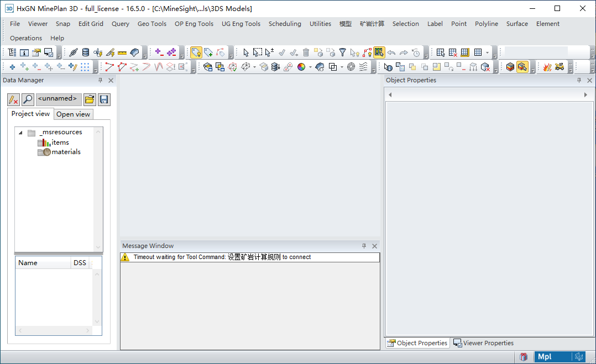Image resolution: width=596 pixels, height=364 pixels.
Task: Switch to the Open view tab
Action: [74, 114]
